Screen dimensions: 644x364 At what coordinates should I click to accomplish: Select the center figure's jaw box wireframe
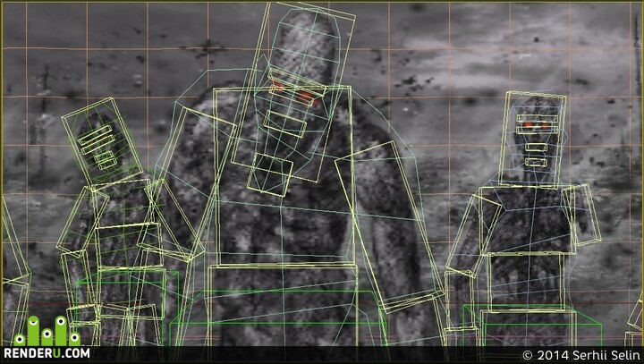click(270, 174)
